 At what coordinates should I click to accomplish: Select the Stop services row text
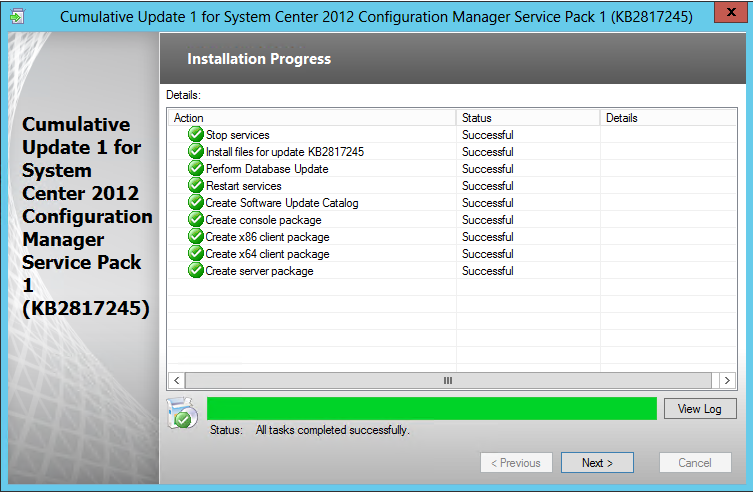click(238, 135)
